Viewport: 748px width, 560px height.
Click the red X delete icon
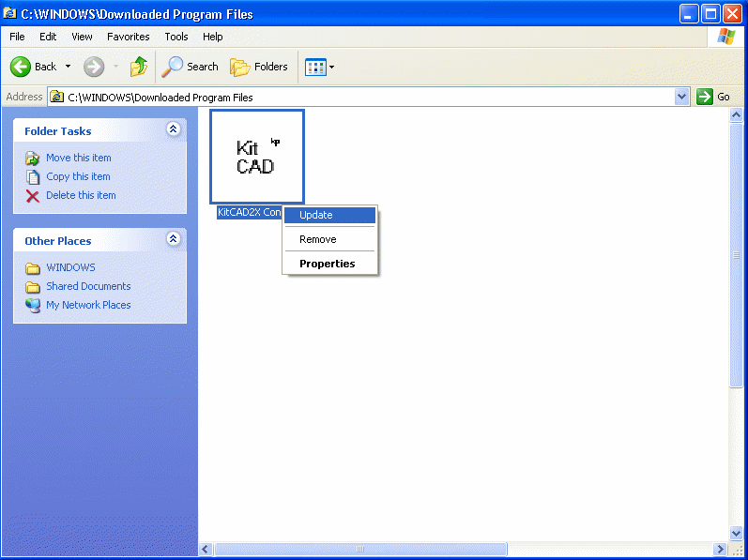tap(33, 196)
